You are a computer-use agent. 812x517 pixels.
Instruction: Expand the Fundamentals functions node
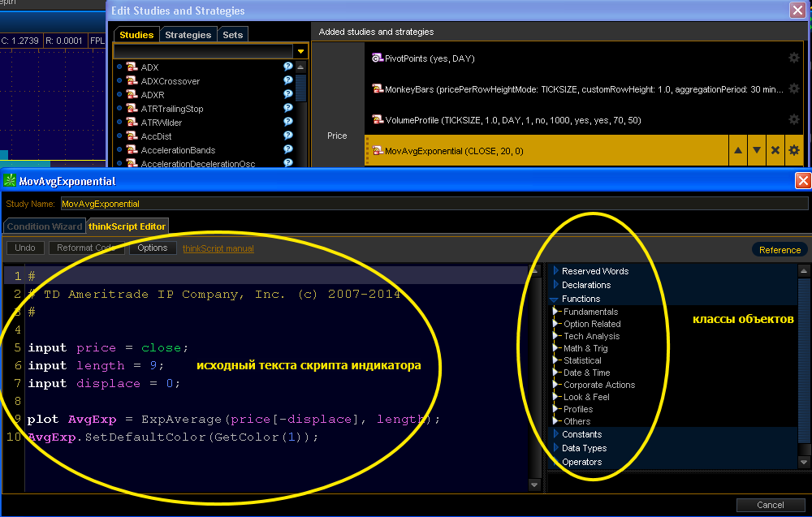[557, 311]
